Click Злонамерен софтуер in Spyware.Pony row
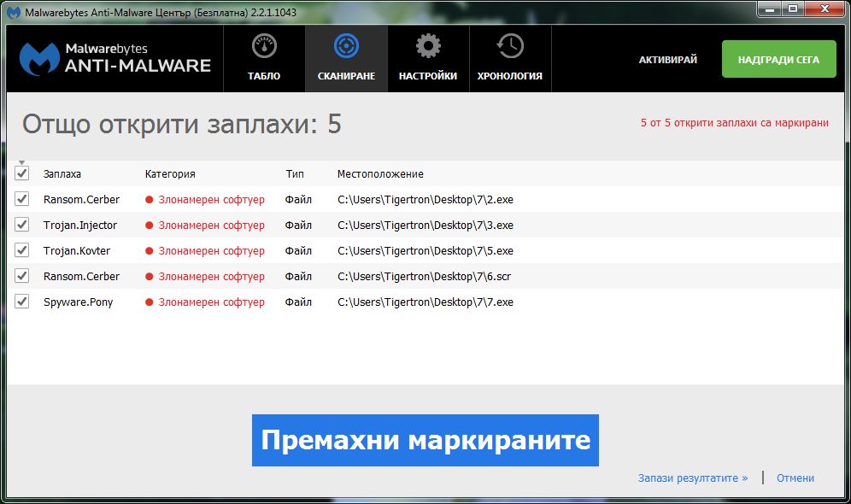851x504 pixels. point(212,302)
